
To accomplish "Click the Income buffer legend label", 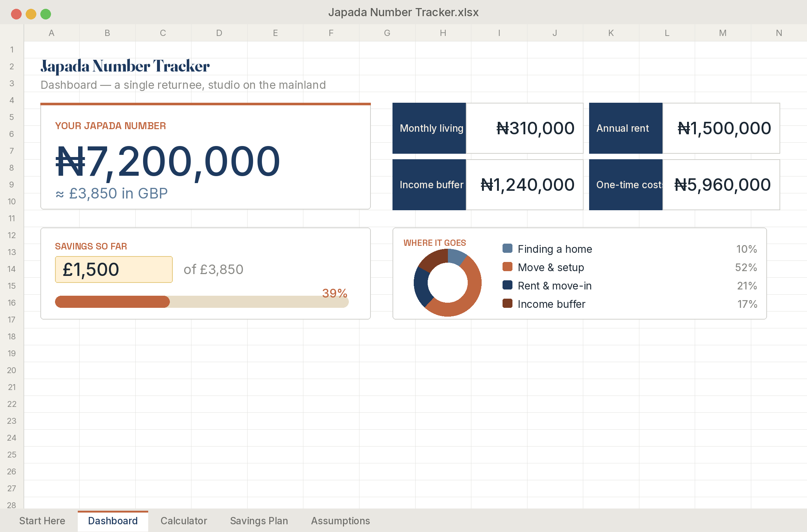I will (x=551, y=304).
